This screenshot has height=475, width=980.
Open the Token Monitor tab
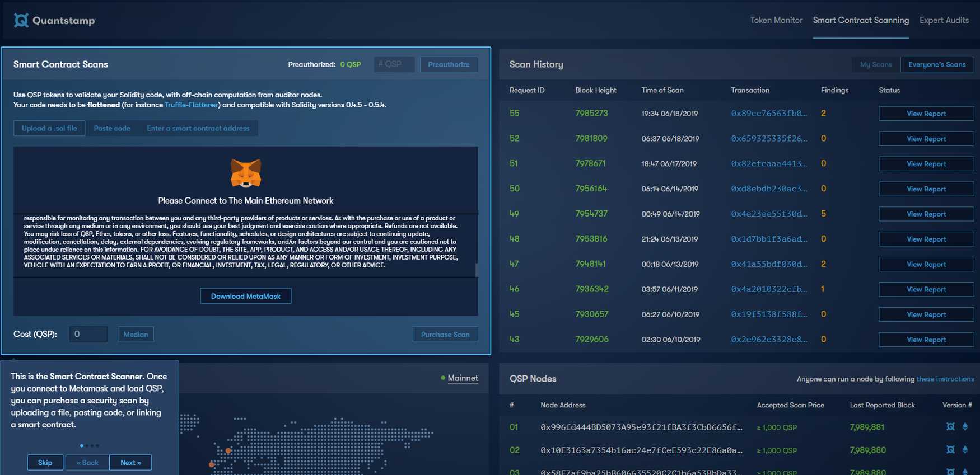click(776, 20)
